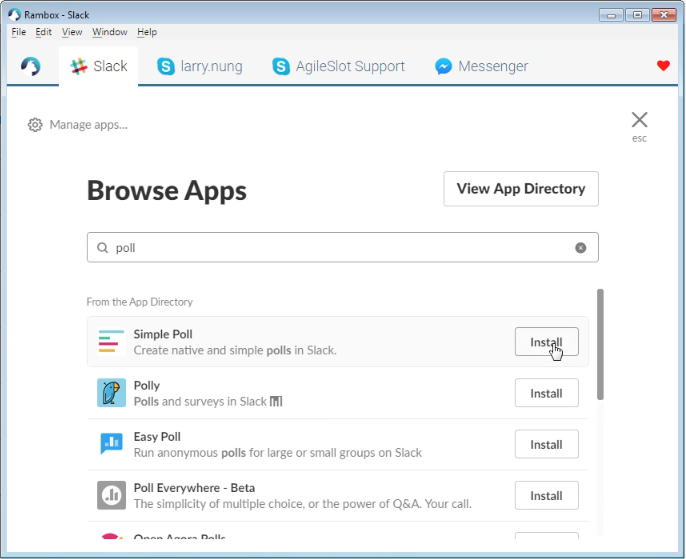Install Poll Everywhere - Beta

[x=546, y=495]
